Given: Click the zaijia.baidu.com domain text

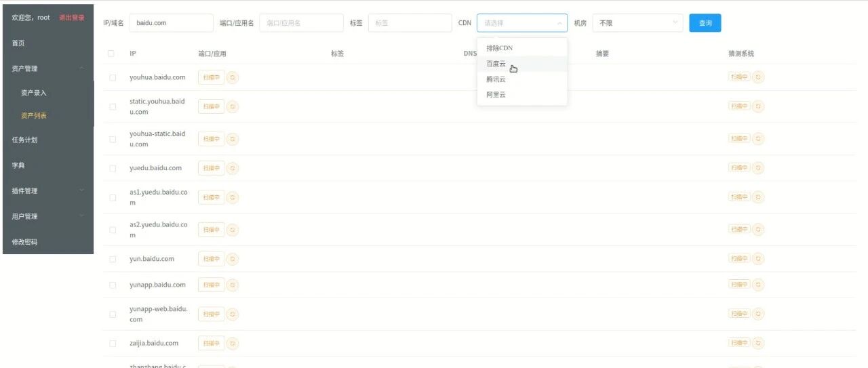Looking at the screenshot, I should [x=154, y=343].
